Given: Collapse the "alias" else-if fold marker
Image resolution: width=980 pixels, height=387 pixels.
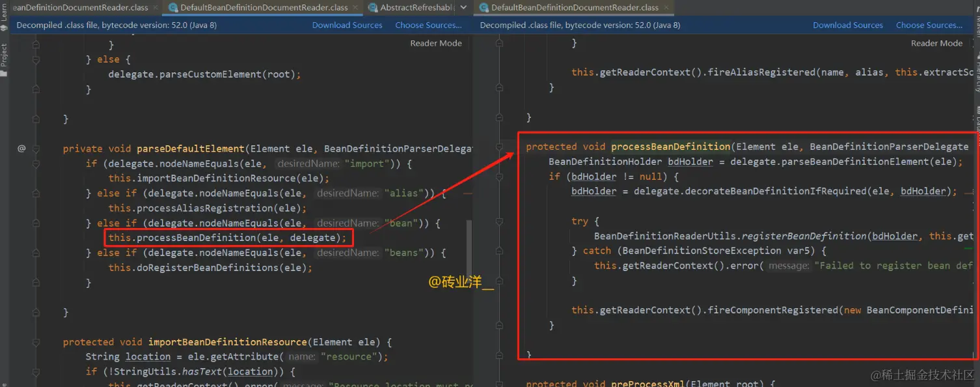Looking at the screenshot, I should 36,193.
